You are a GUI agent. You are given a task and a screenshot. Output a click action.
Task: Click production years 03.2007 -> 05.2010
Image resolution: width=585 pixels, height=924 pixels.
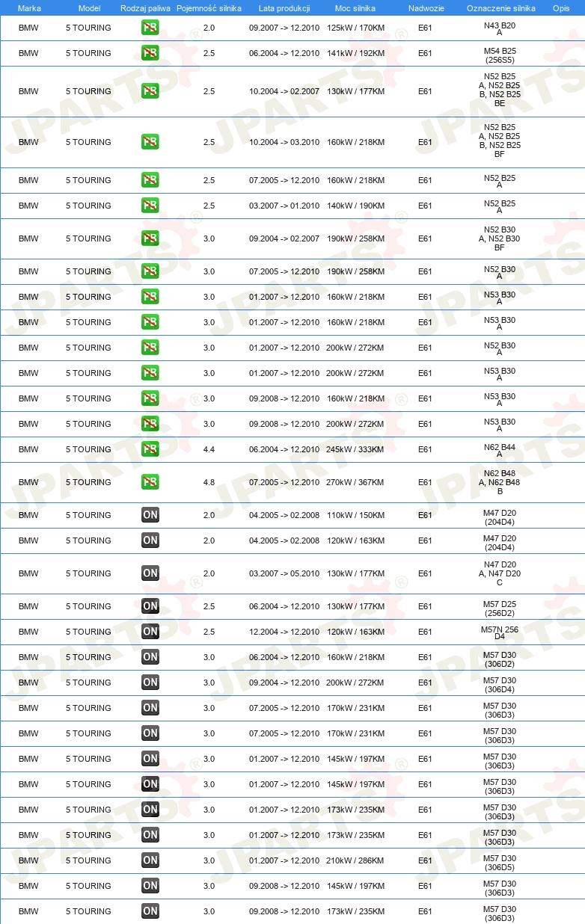point(284,573)
